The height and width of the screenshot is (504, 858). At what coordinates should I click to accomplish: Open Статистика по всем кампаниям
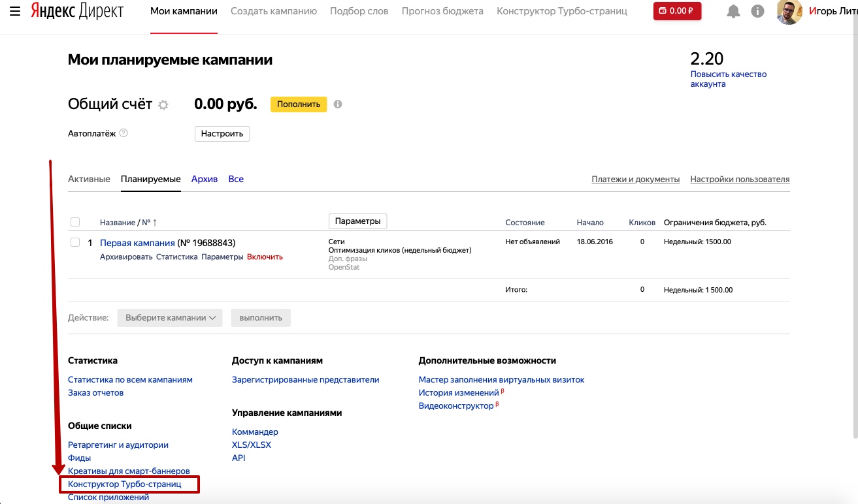click(130, 379)
